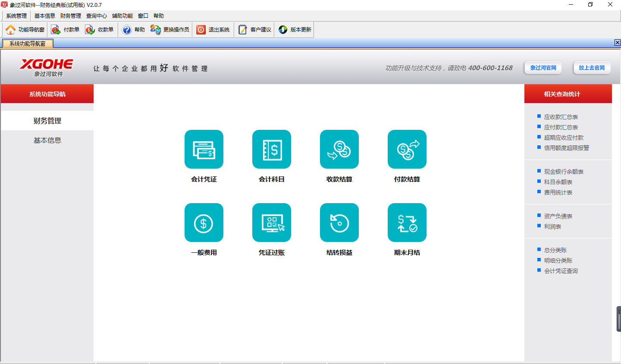The height and width of the screenshot is (364, 621).
Task: Open 现金银行余额表 report link
Action: coord(564,172)
